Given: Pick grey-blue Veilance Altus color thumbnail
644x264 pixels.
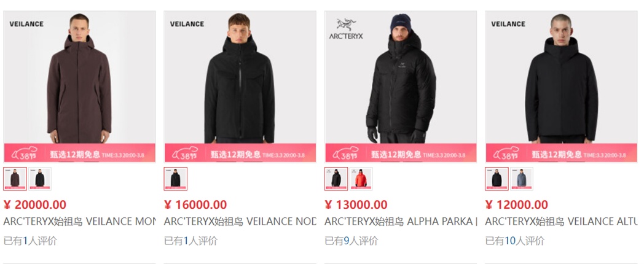Looking at the screenshot, I should point(522,179).
